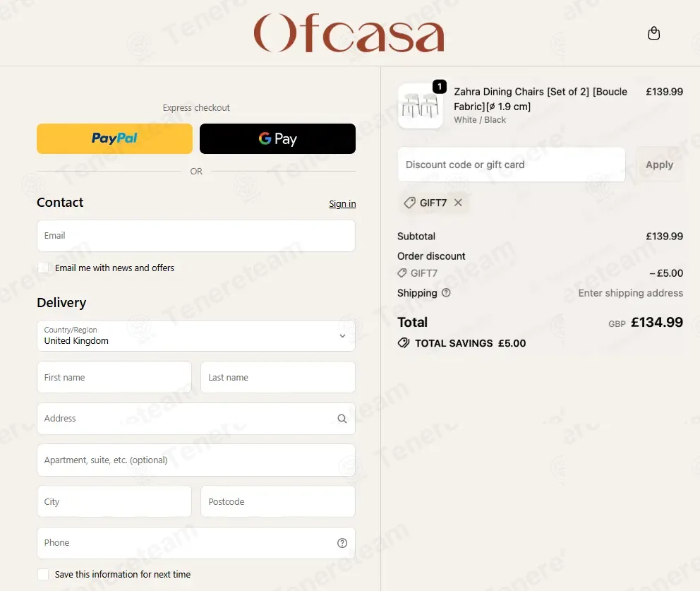Click the Express checkout heading

[x=196, y=107]
